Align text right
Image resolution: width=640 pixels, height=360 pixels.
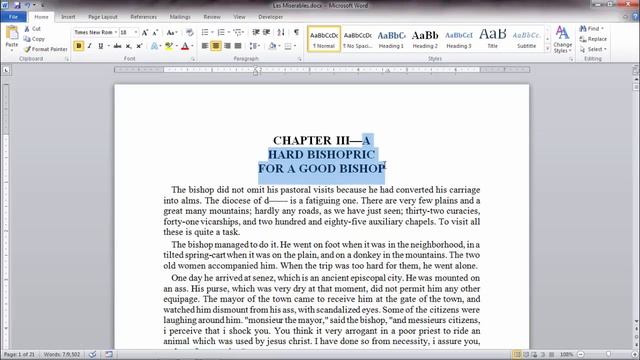click(x=227, y=46)
